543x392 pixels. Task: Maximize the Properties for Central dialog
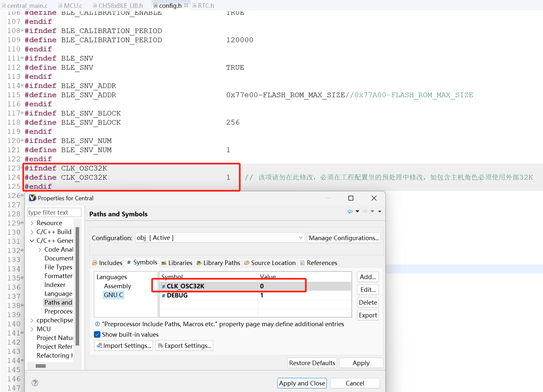pos(351,198)
